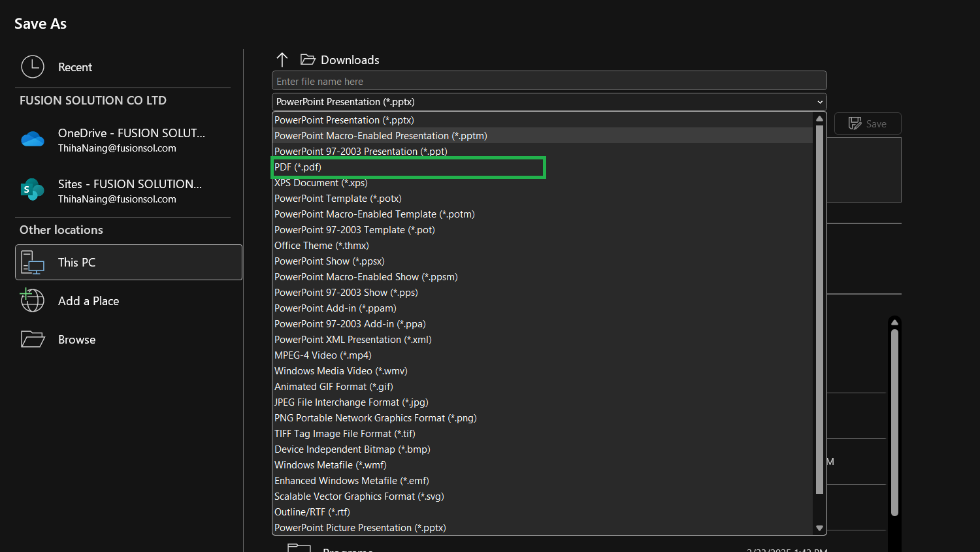980x552 pixels.
Task: Click the Recent clock icon
Action: pos(33,67)
